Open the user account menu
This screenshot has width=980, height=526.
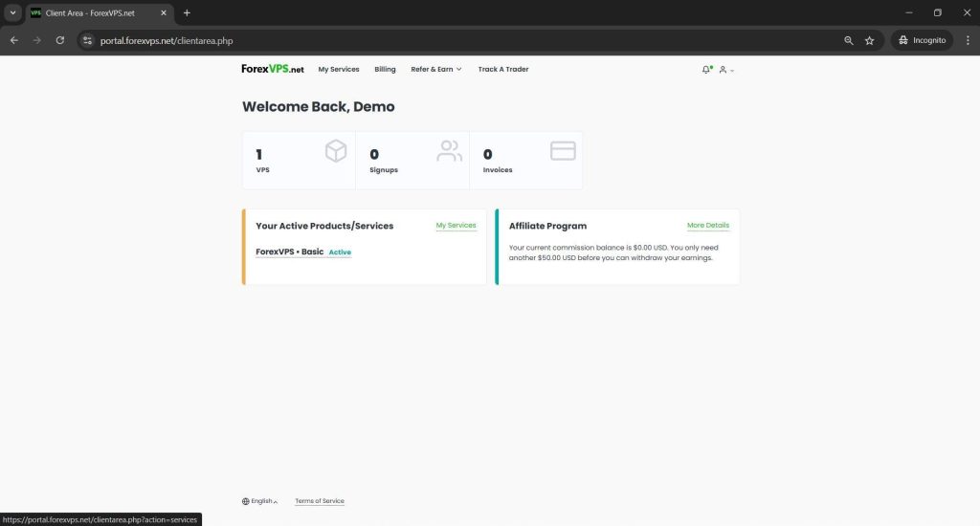tap(725, 70)
